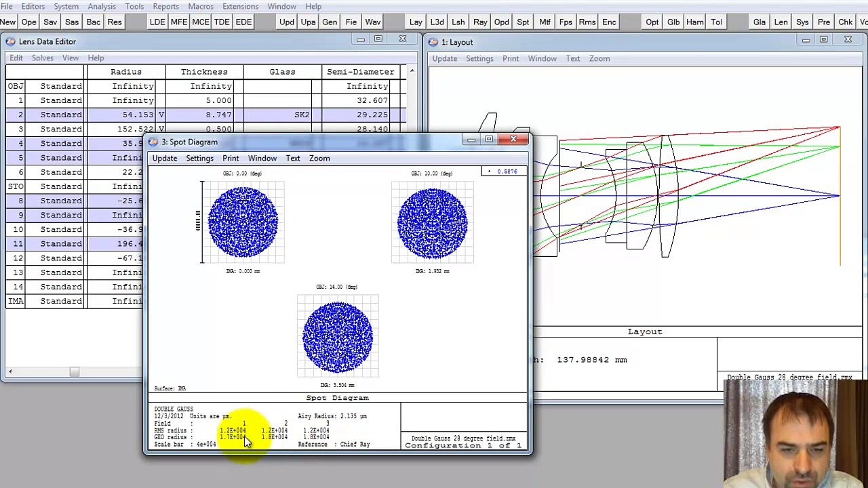Click the L3d 3D layout button
The image size is (868, 488).
(437, 22)
